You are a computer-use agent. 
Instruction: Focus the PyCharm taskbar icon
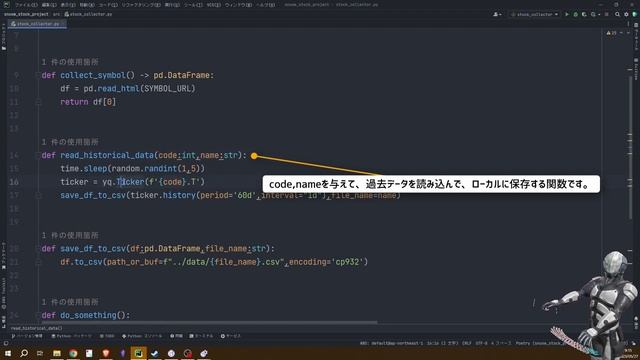click(138, 353)
